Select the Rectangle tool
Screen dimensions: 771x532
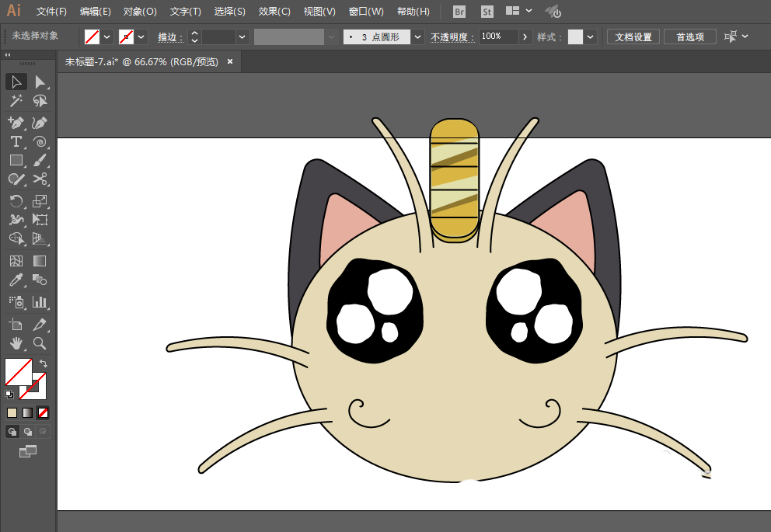pos(16,161)
